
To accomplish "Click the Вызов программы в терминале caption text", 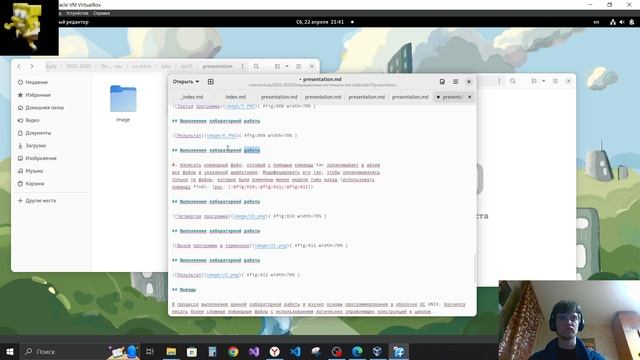I will [212, 245].
